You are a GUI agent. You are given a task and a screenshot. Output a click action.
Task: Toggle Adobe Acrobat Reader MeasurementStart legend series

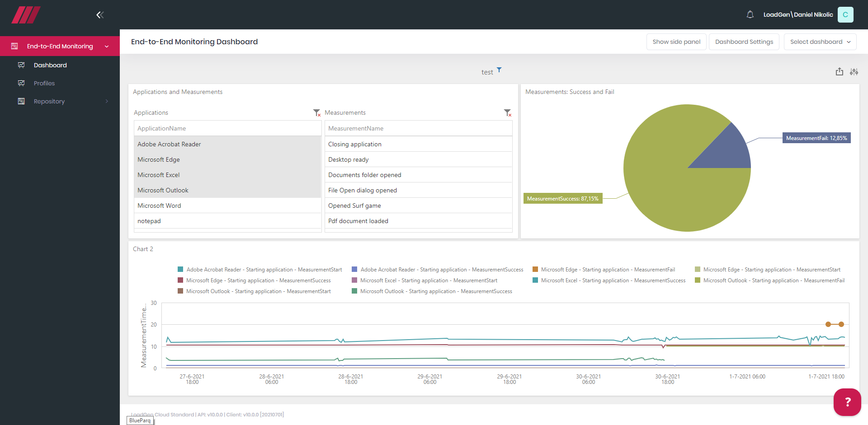coord(264,270)
